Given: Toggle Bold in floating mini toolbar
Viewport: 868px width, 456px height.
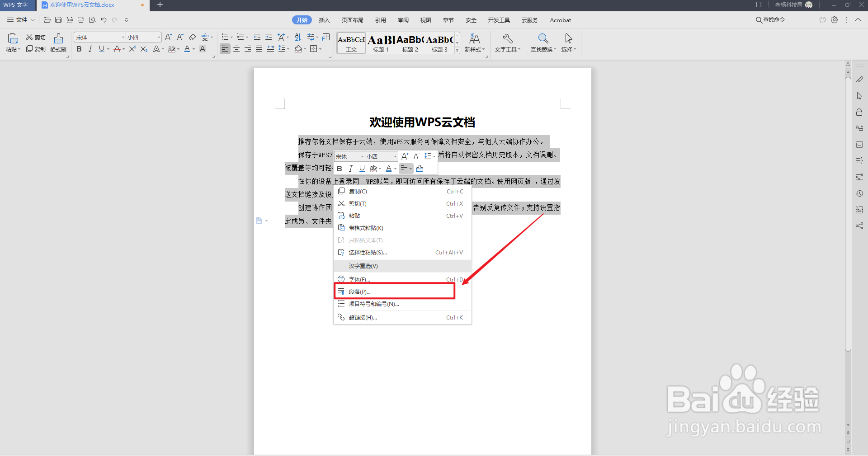Looking at the screenshot, I should pos(340,169).
